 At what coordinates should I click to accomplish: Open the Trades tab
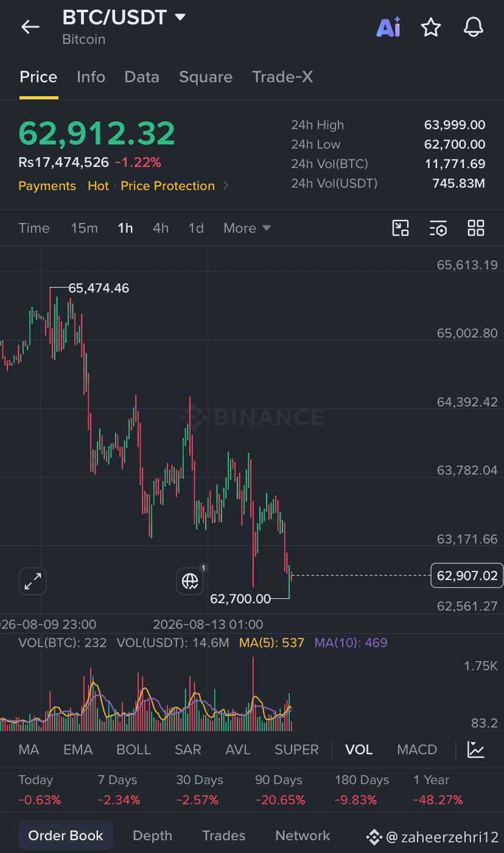coord(223,835)
